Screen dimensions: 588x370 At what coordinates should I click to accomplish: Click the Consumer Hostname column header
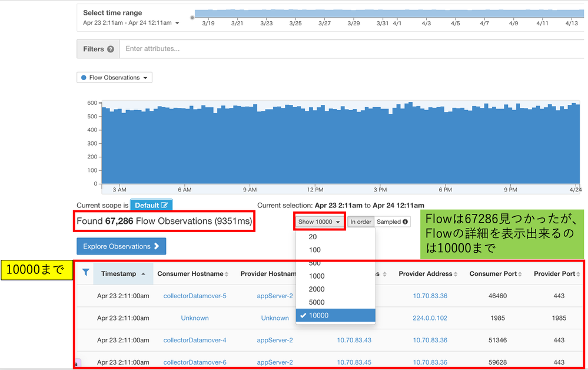click(x=192, y=273)
